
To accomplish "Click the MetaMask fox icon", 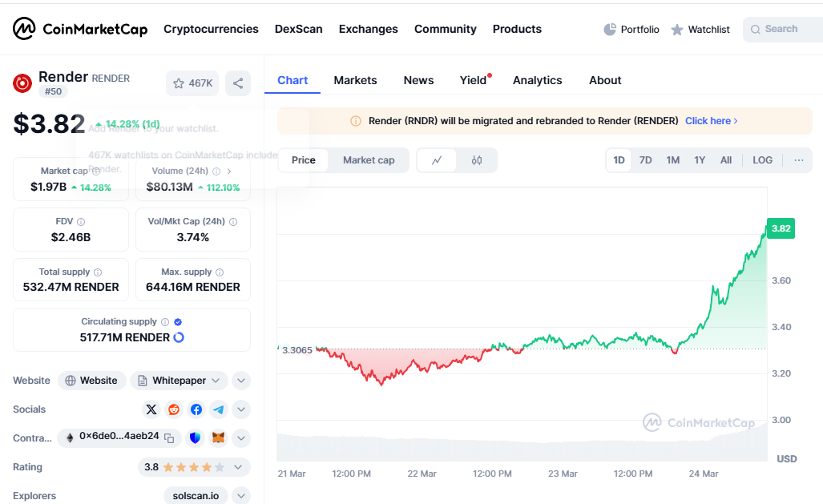I will (x=218, y=438).
